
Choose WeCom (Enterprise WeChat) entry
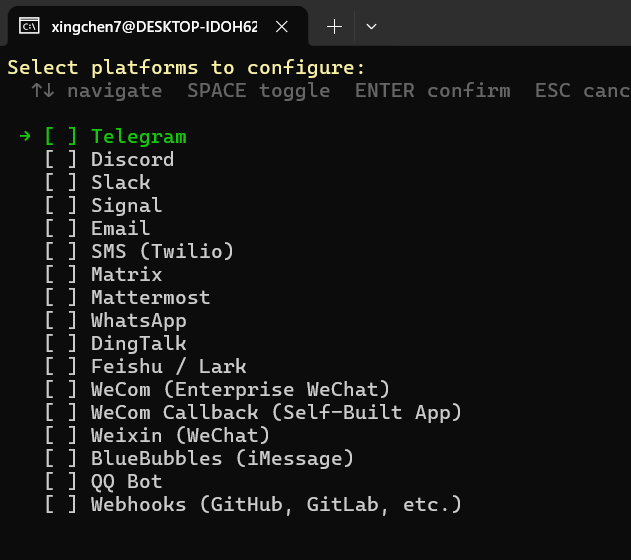217,389
